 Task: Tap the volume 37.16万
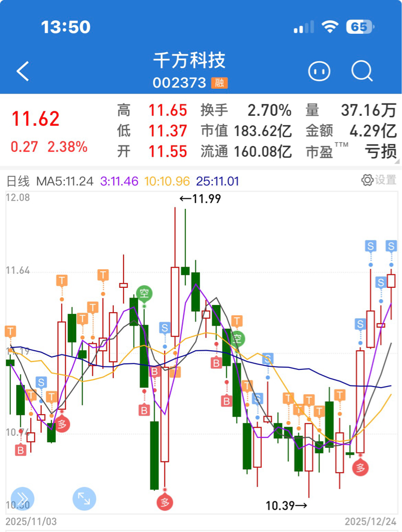(369, 110)
